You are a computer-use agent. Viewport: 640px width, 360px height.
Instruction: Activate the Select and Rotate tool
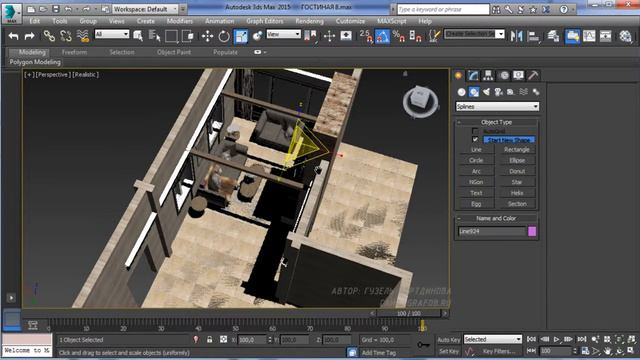224,36
